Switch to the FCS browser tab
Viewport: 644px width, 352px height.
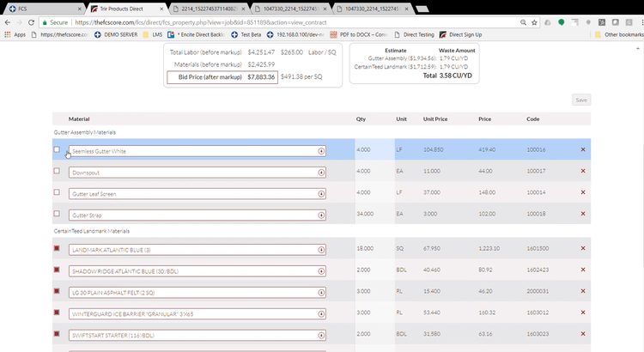point(43,9)
